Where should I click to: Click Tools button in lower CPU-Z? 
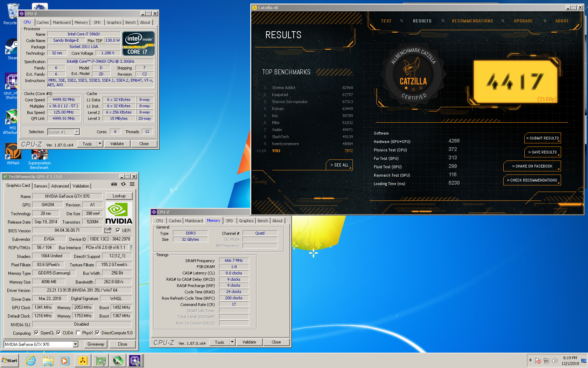tap(220, 342)
